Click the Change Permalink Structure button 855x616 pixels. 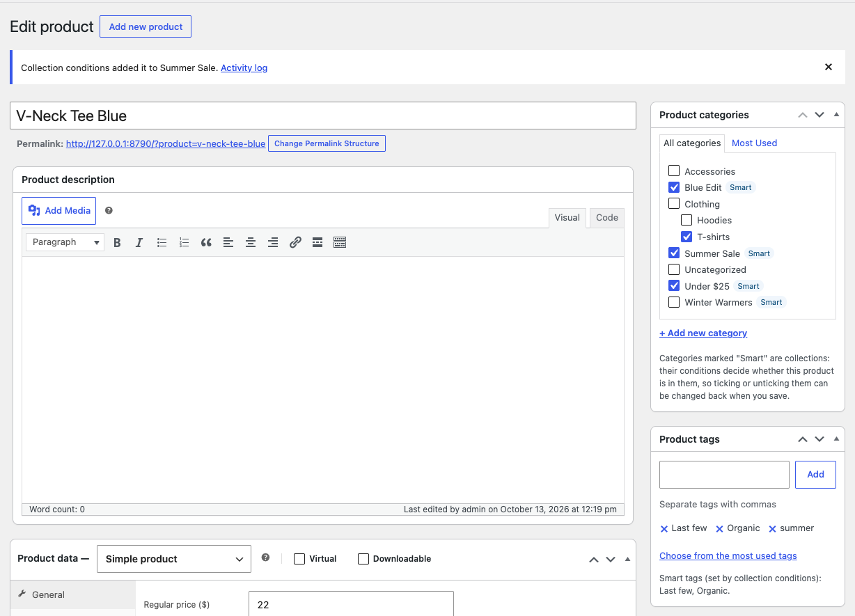[x=327, y=143]
